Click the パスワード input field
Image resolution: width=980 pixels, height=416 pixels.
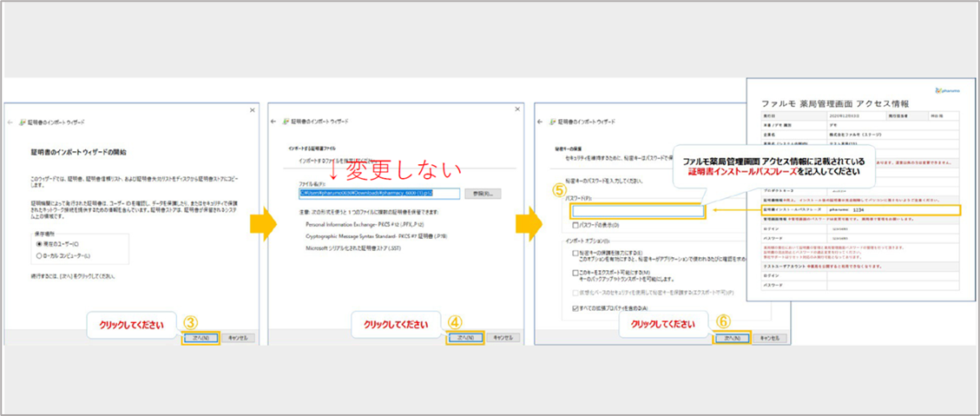point(638,210)
